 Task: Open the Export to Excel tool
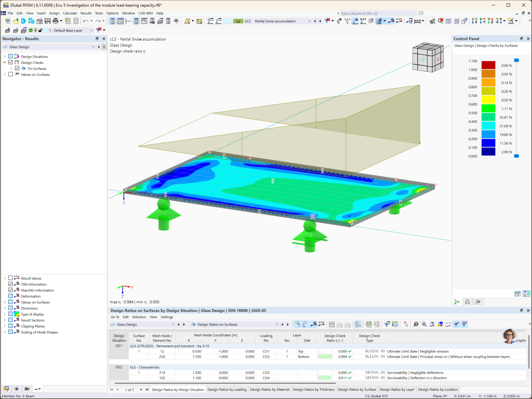368,324
